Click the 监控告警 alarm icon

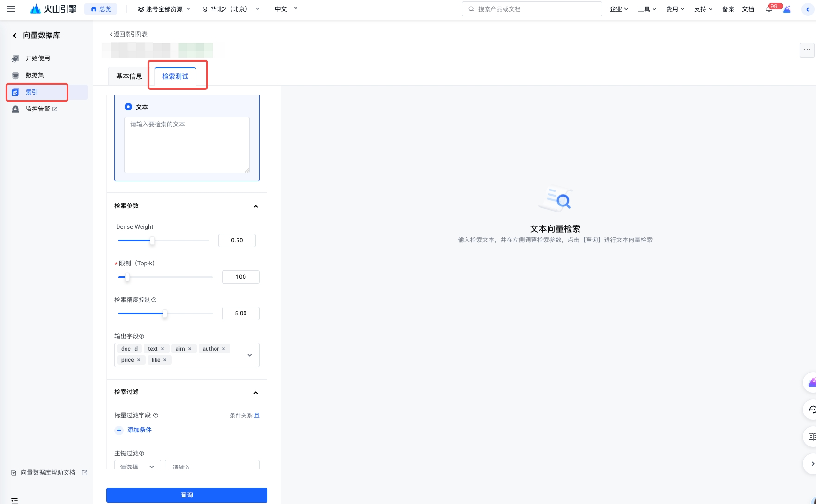[x=15, y=109]
